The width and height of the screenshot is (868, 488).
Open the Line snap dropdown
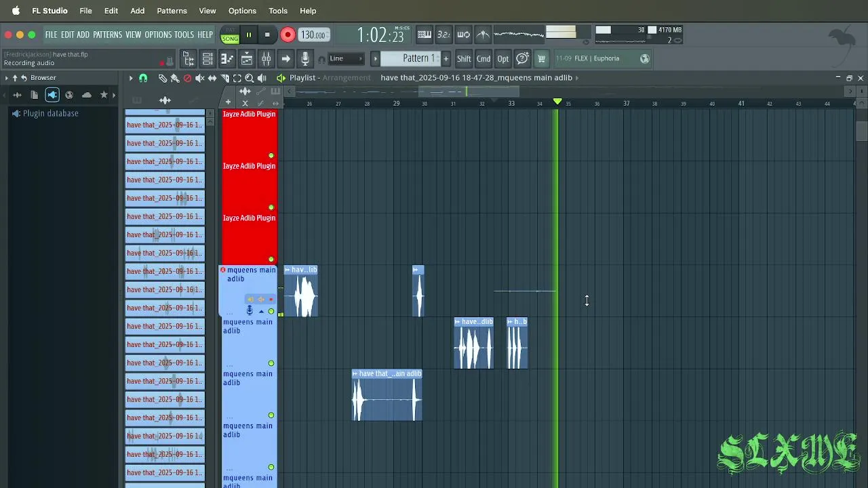[346, 59]
